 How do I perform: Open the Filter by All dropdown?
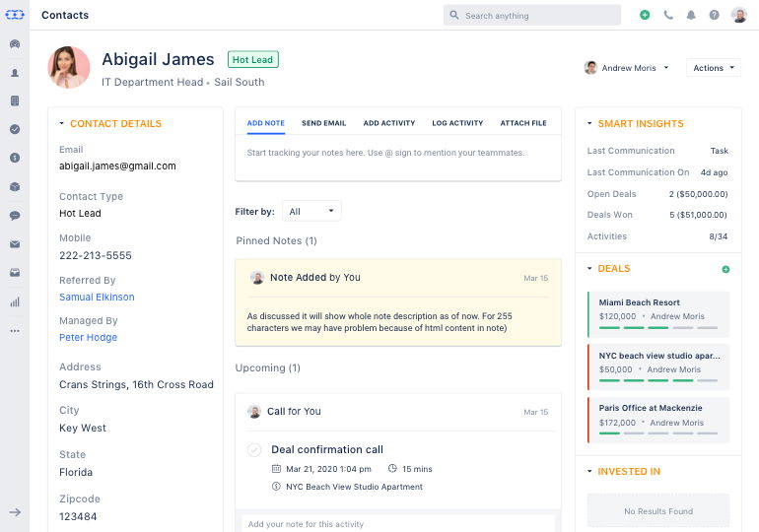click(311, 211)
